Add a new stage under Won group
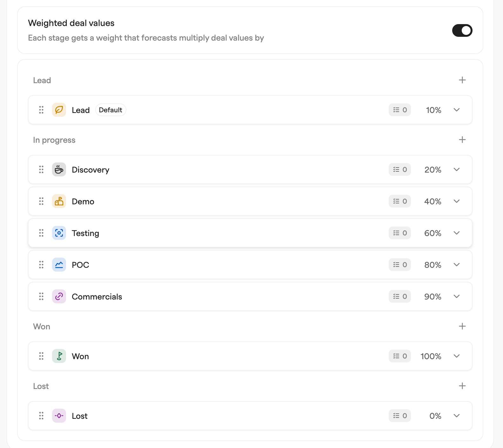Screen dimensions: 503x448 coord(462,326)
